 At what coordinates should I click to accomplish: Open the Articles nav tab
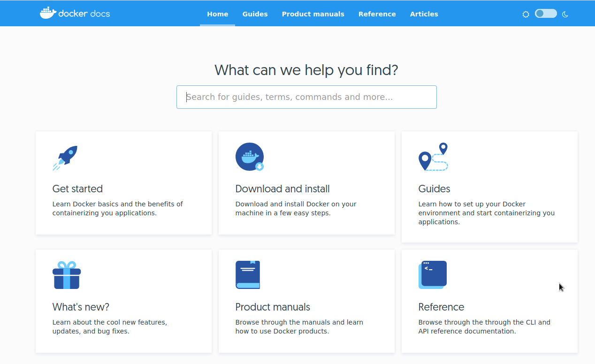pyautogui.click(x=424, y=14)
